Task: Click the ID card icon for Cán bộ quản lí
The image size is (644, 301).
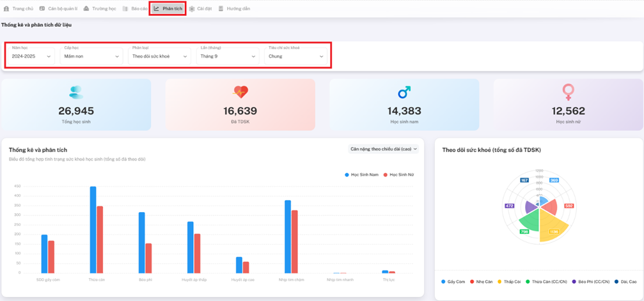Action: [42, 9]
